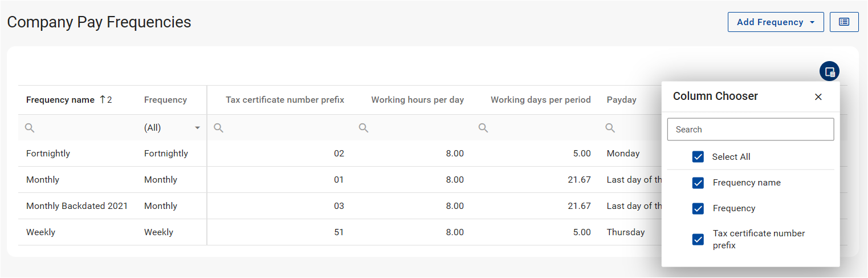Uncheck the Select All checkbox
The image size is (868, 278).
tap(698, 157)
